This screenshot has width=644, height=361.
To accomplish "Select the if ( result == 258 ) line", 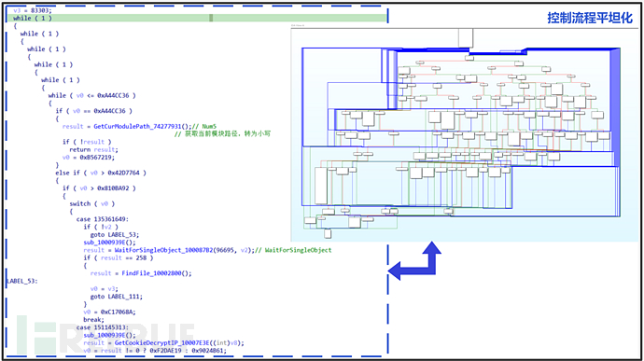I will pos(119,257).
